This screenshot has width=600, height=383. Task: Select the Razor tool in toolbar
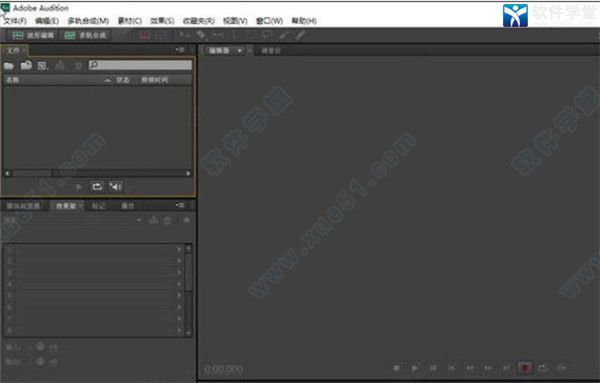[x=201, y=36]
